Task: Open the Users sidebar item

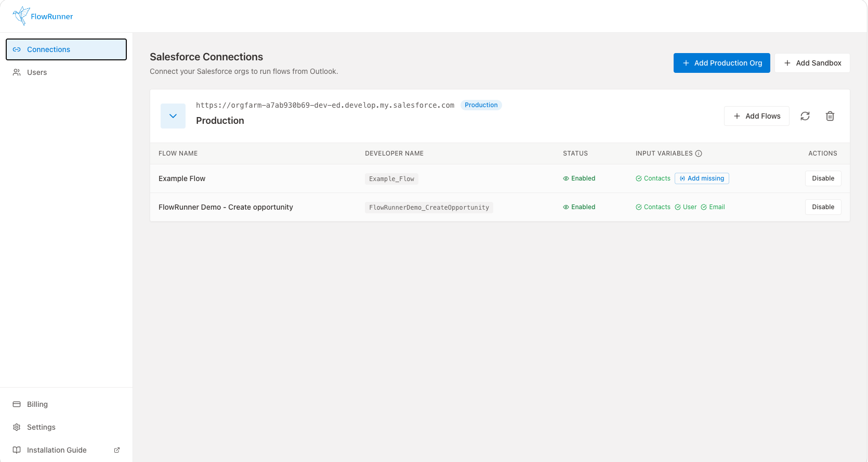Action: 66,72
